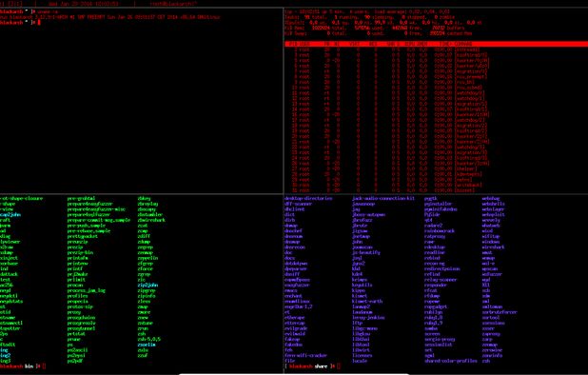Viewport: 588px width, 375px height.
Task: Click the date in top status bar
Action: click(83, 4)
